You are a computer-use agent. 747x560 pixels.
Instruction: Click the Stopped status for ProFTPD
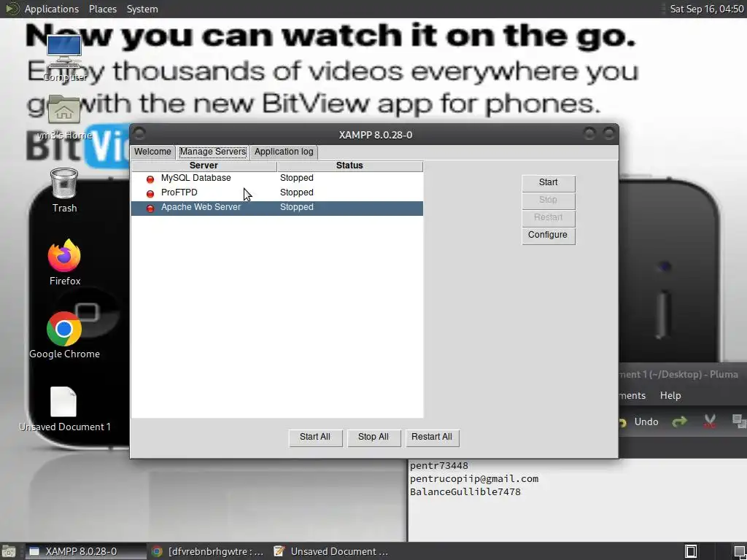click(296, 192)
